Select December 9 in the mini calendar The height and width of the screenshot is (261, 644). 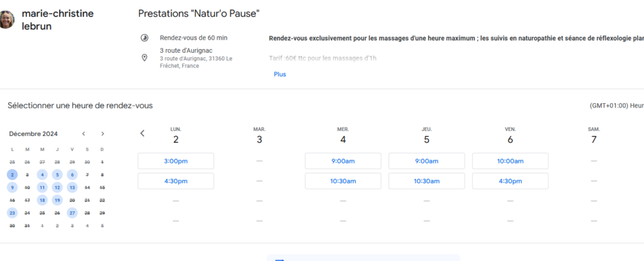pyautogui.click(x=12, y=187)
